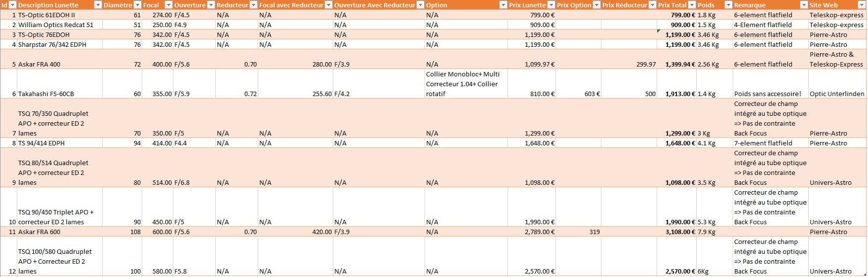Select the aperture cell 'F5.8'
Viewport: 868px width, 277px height.
pyautogui.click(x=194, y=256)
